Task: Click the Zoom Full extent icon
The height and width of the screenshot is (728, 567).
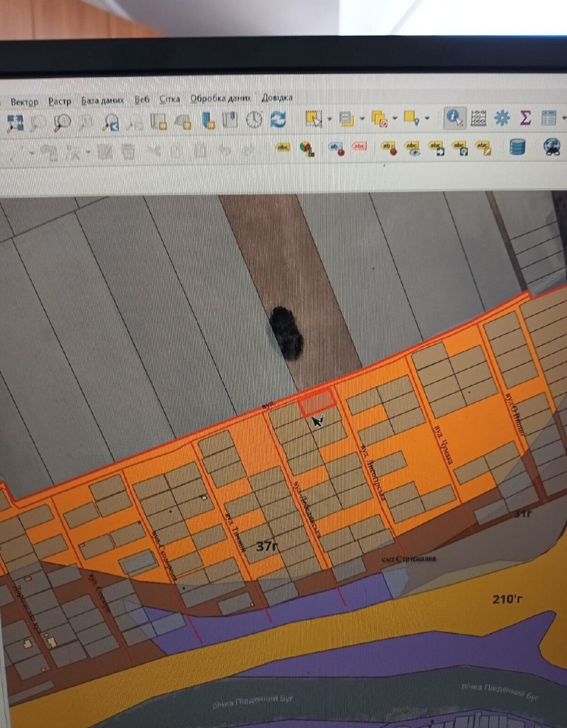Action: 15,122
